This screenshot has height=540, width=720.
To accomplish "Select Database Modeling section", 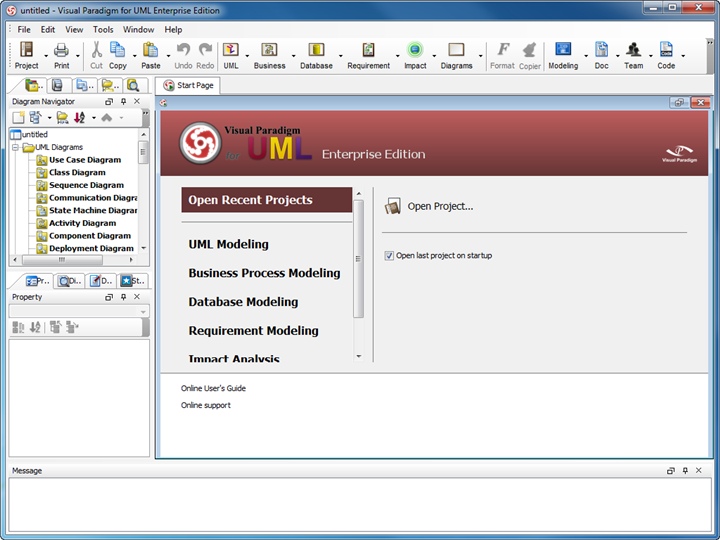I will pyautogui.click(x=243, y=302).
